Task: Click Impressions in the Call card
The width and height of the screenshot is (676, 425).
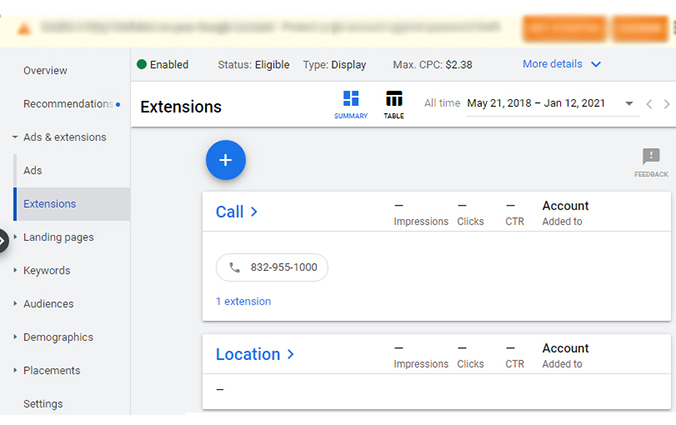Action: coord(421,222)
